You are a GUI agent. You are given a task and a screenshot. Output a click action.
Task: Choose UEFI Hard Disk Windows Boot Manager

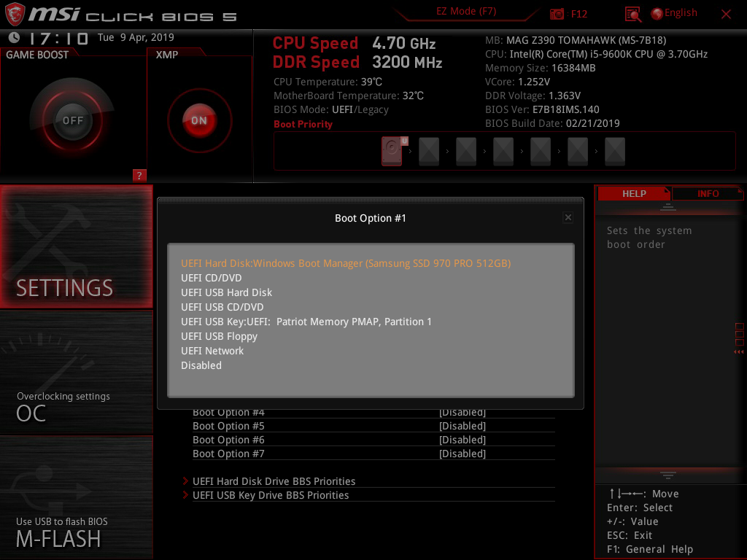click(345, 263)
